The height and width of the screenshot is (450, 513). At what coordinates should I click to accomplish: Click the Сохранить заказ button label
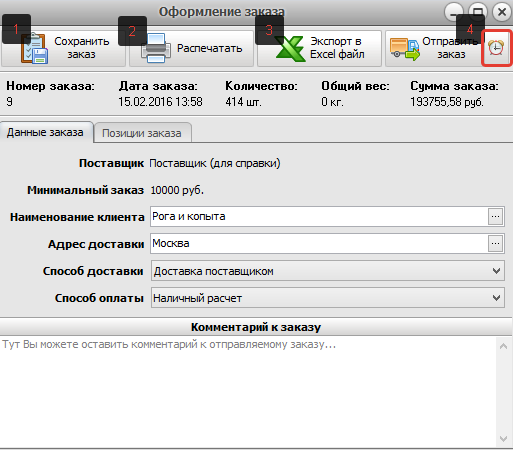tap(82, 48)
